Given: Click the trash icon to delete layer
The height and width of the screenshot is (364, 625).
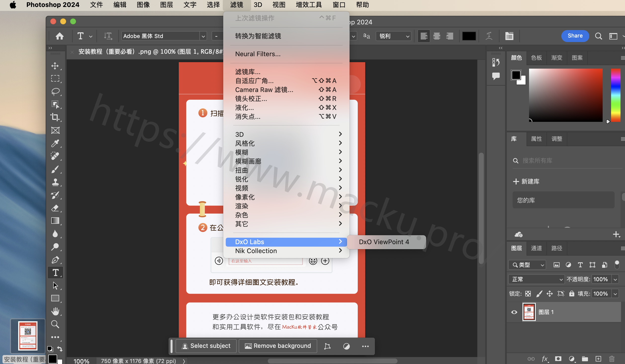Looking at the screenshot, I should point(612,359).
